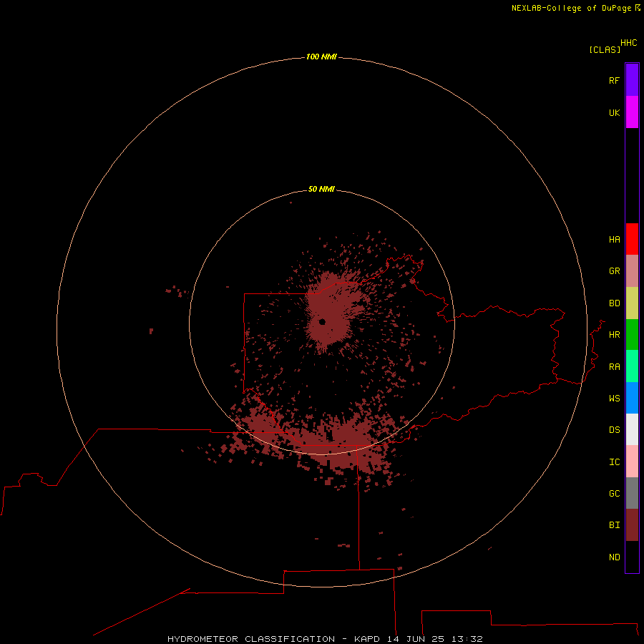Select the BD yellow legend swatch
This screenshot has width=644, height=644.
tap(632, 303)
